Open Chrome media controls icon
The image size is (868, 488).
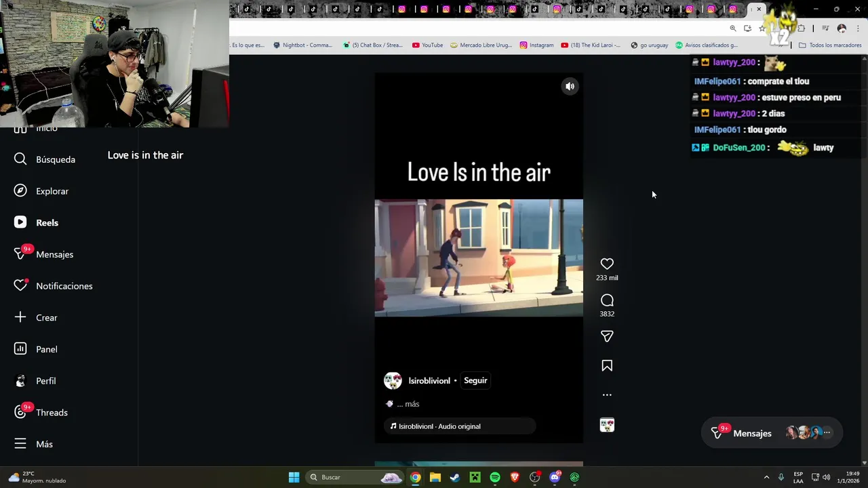pos(825,28)
